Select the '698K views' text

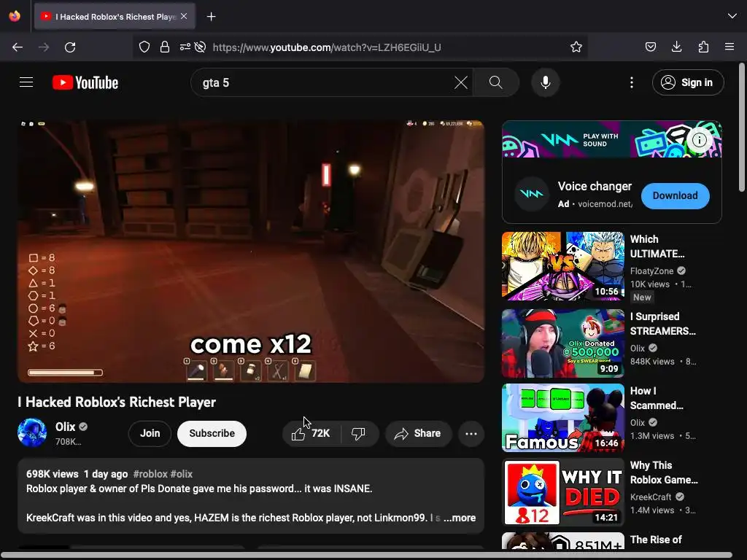(53, 474)
